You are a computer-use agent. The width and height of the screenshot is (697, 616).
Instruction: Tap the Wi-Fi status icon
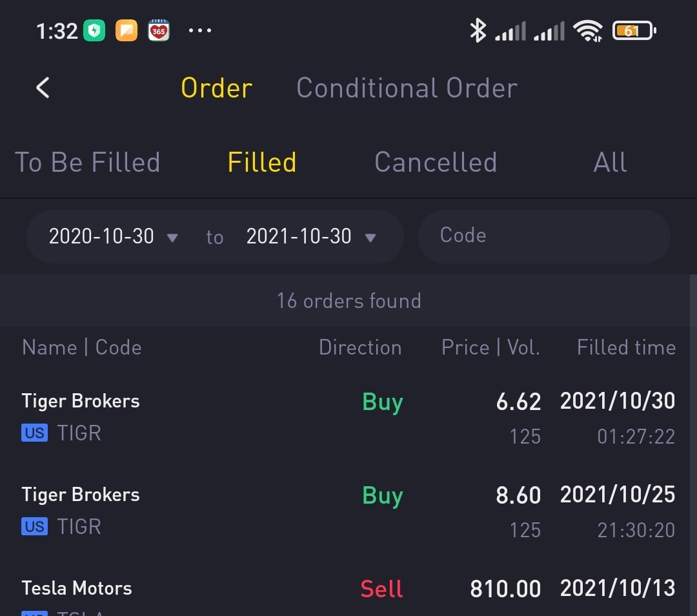[588, 31]
